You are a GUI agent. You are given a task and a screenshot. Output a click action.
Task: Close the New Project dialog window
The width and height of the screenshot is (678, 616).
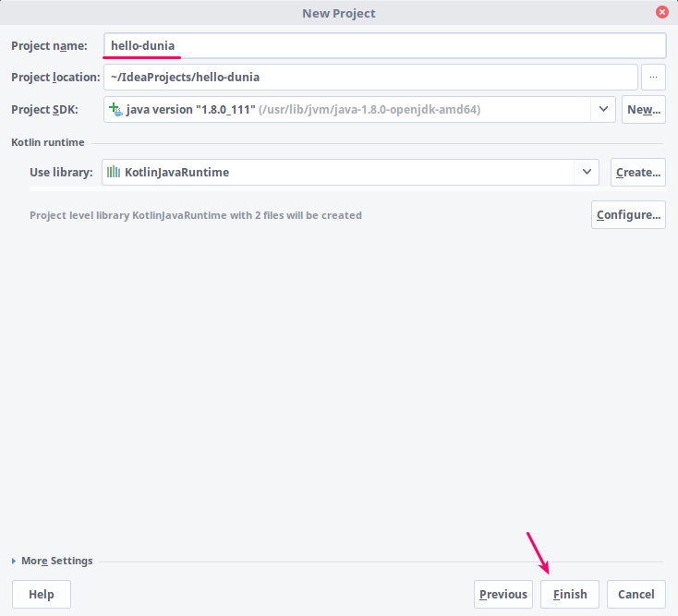(x=661, y=13)
